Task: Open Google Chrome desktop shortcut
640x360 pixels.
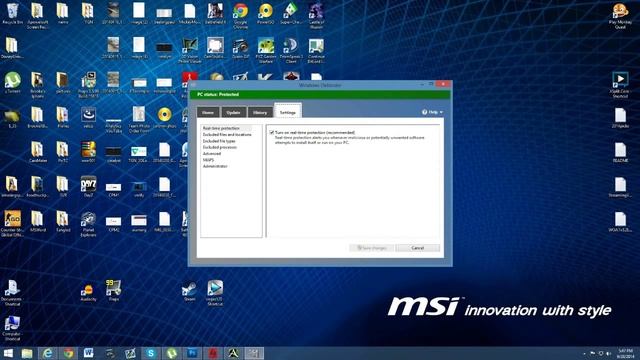Action: [240, 16]
